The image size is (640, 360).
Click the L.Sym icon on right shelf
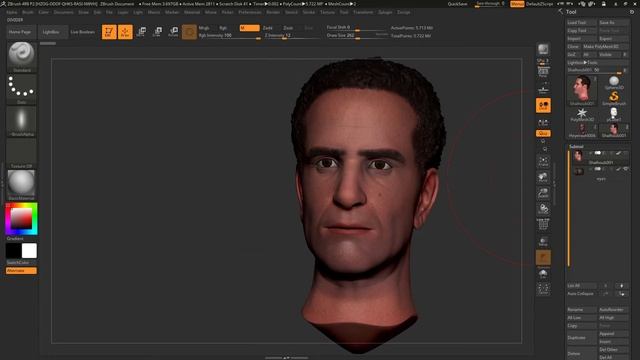(543, 122)
